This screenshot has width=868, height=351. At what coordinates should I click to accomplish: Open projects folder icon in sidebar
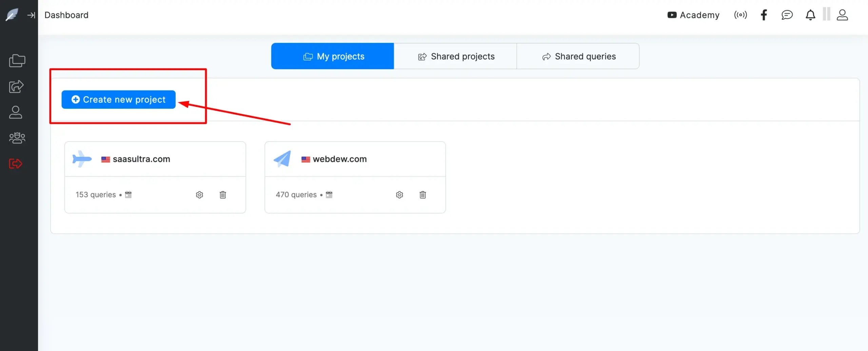pos(17,61)
